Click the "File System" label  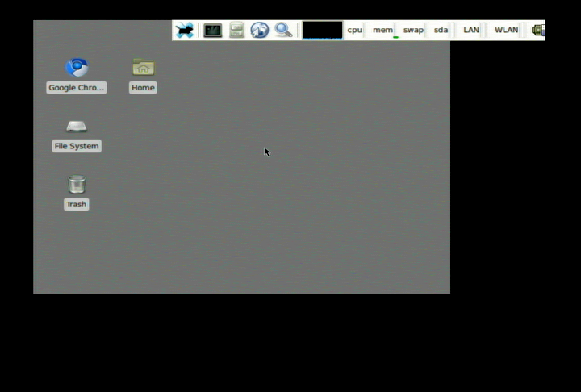point(77,146)
